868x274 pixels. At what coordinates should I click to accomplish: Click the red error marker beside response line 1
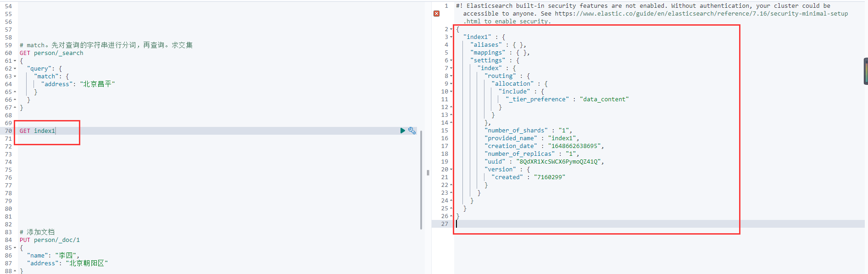(x=437, y=14)
